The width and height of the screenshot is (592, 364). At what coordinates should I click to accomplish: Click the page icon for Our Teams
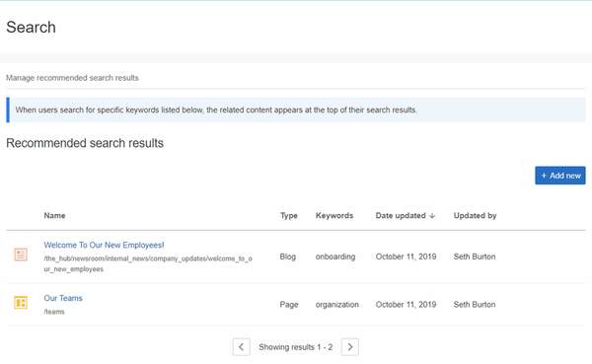pos(21,303)
